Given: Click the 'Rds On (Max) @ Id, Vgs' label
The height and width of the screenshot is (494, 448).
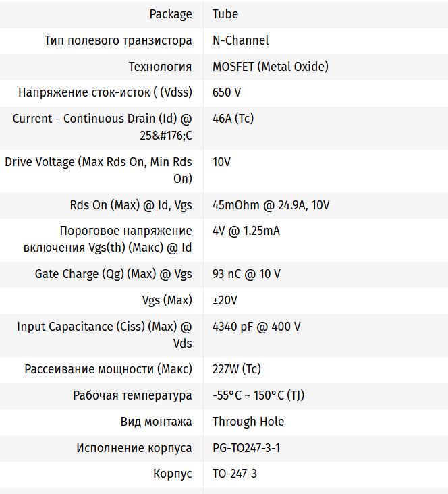Looking at the screenshot, I should (131, 205).
